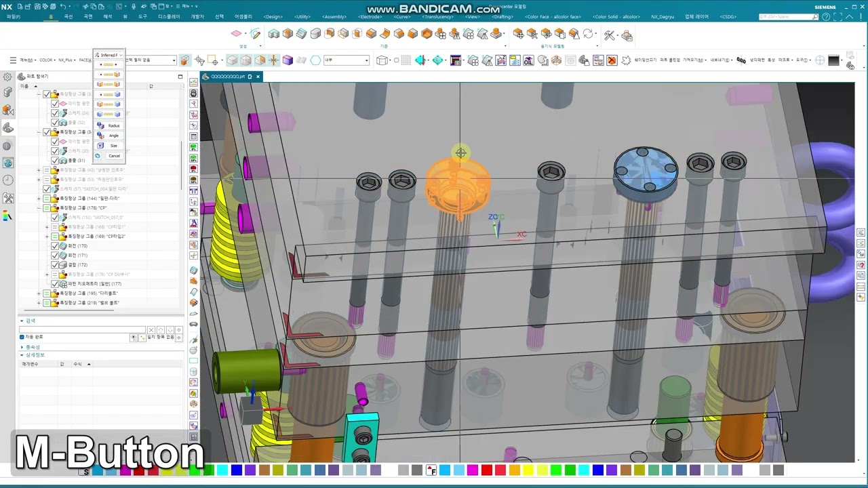Click the synchronous tools wrench ribbon icon
The image size is (868, 488).
[609, 35]
